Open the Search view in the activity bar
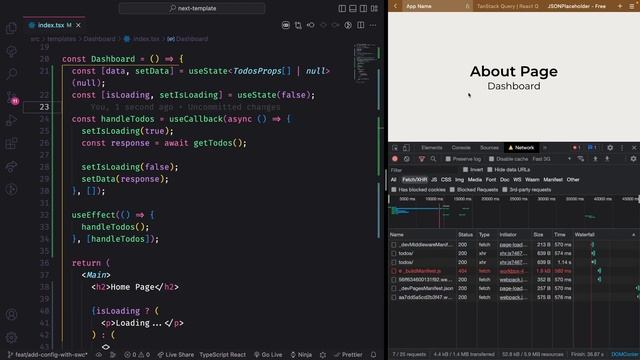This screenshot has width=640, height=360. [x=11, y=73]
